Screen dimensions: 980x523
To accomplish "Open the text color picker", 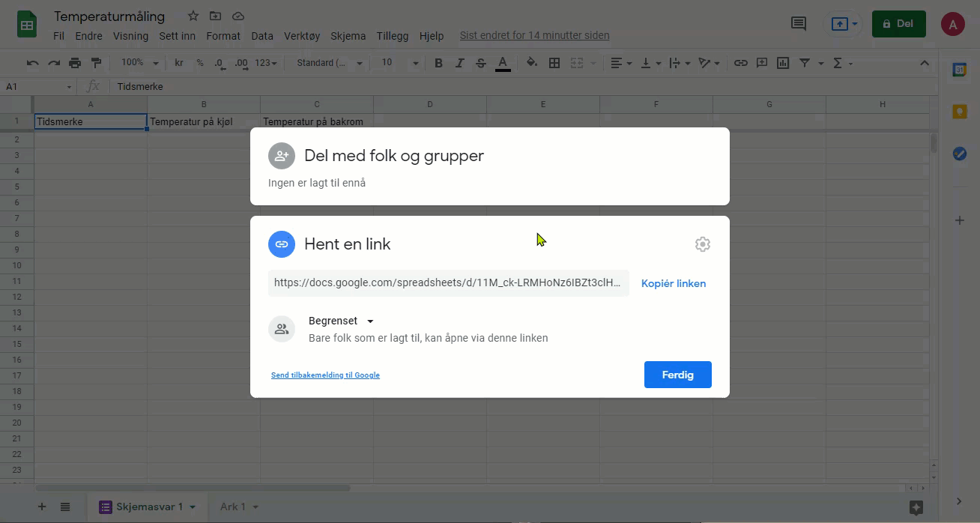I will [x=503, y=64].
